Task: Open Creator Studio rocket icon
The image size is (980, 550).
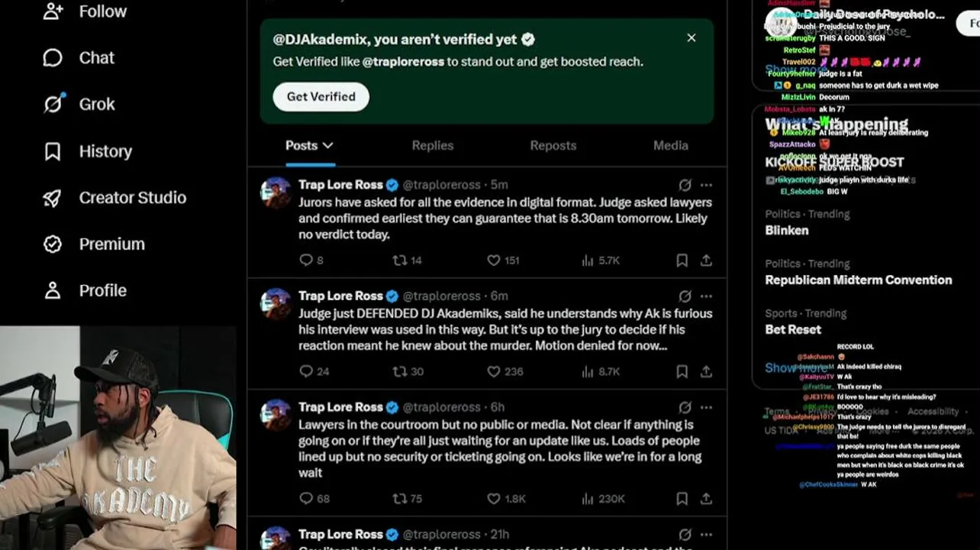Action: [x=52, y=198]
